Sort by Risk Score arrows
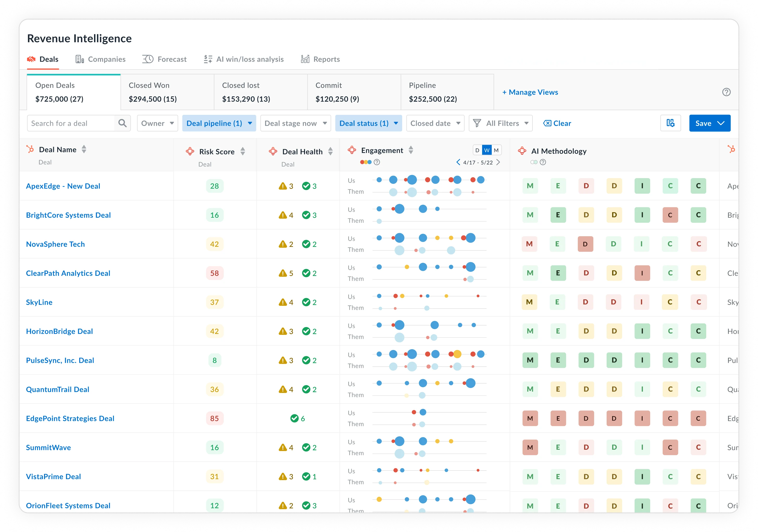The height and width of the screenshot is (532, 758). (x=243, y=152)
